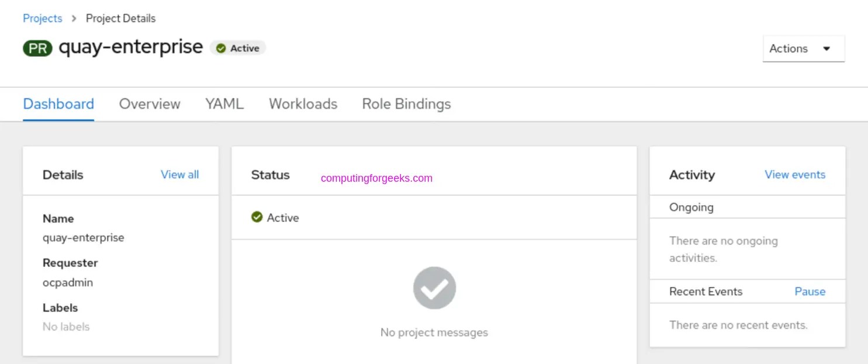Click the No labels text under Labels
The height and width of the screenshot is (364, 868).
tap(66, 327)
